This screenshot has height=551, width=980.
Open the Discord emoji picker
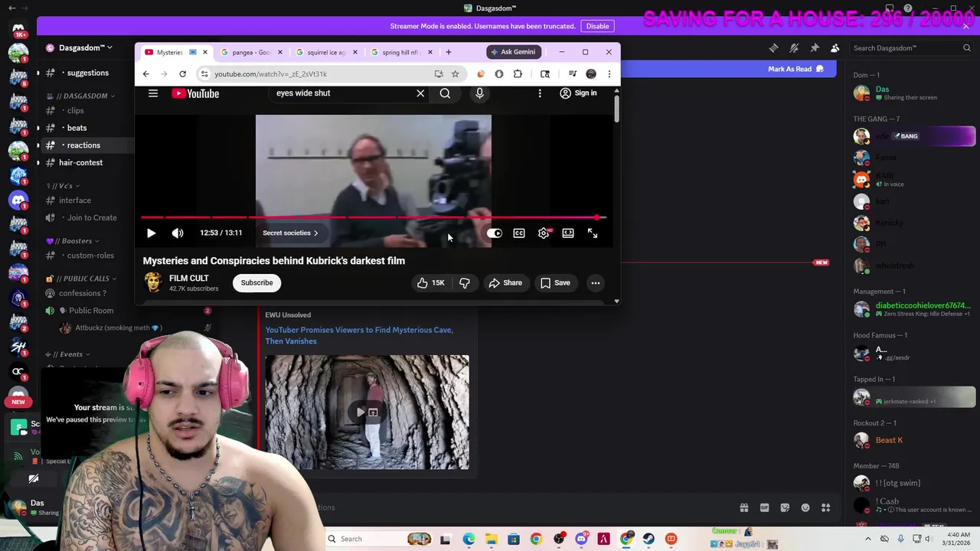coord(805,507)
